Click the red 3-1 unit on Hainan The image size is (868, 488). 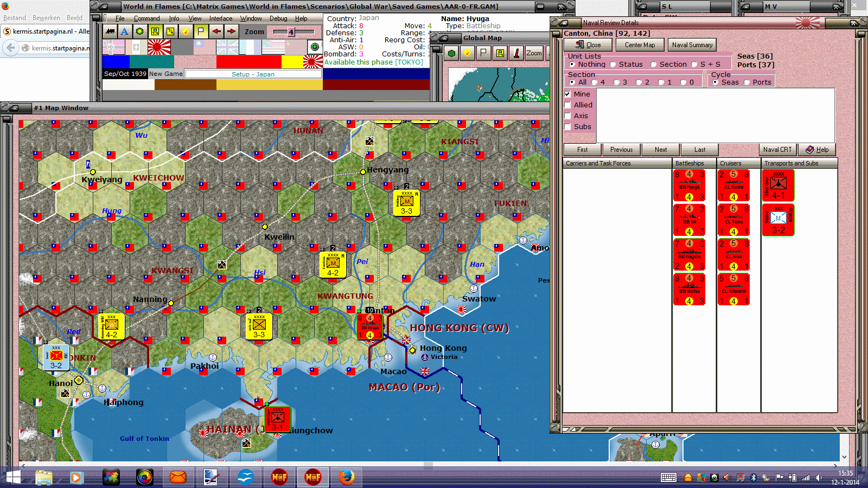tap(277, 419)
